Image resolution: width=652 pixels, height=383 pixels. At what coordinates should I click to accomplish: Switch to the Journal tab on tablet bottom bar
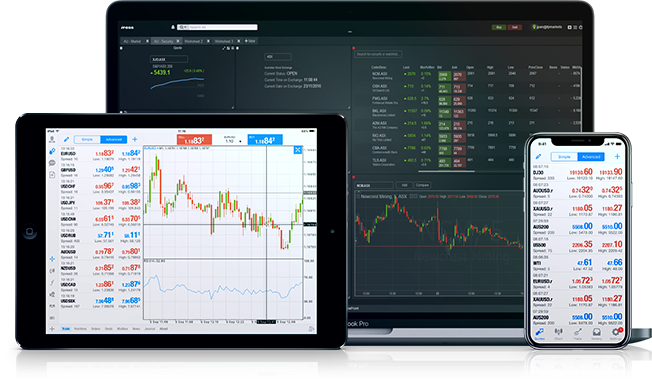[x=150, y=329]
